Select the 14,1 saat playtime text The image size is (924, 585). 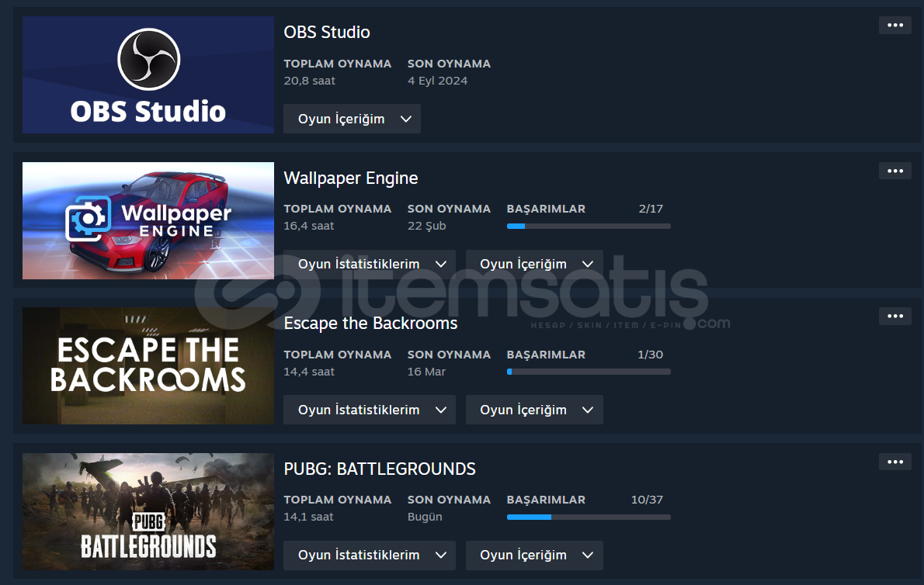[308, 517]
